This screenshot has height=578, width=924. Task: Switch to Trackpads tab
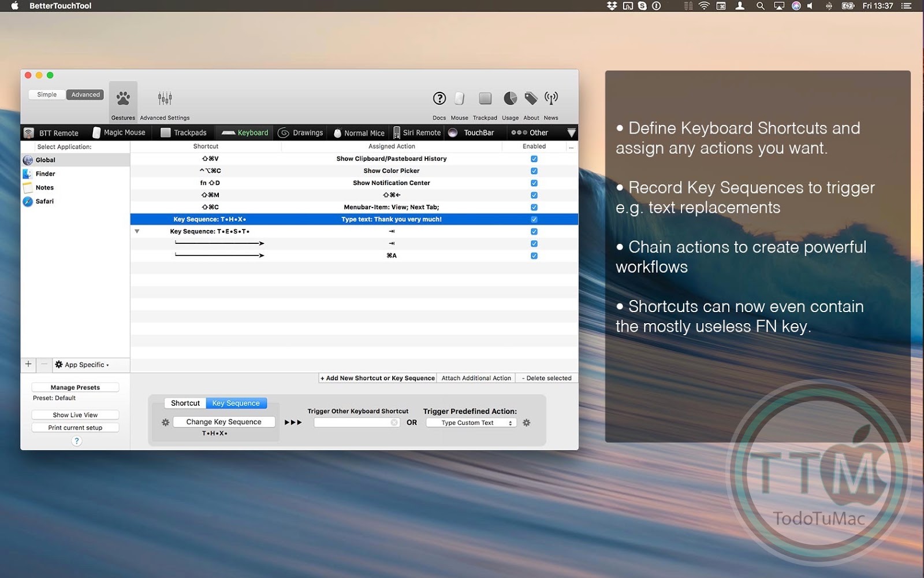183,133
